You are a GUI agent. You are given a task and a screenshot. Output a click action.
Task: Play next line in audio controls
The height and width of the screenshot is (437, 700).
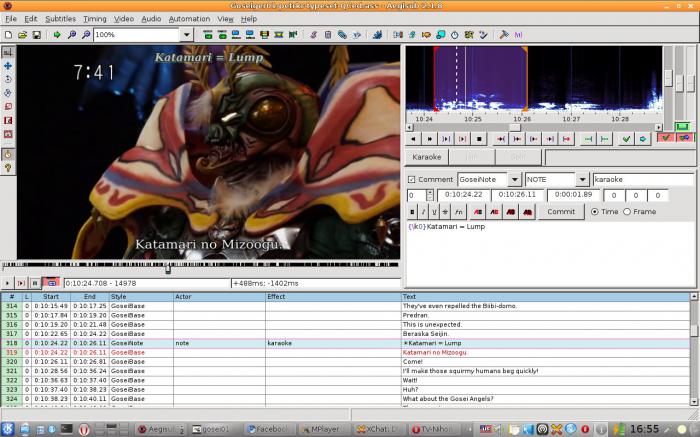[x=429, y=139]
